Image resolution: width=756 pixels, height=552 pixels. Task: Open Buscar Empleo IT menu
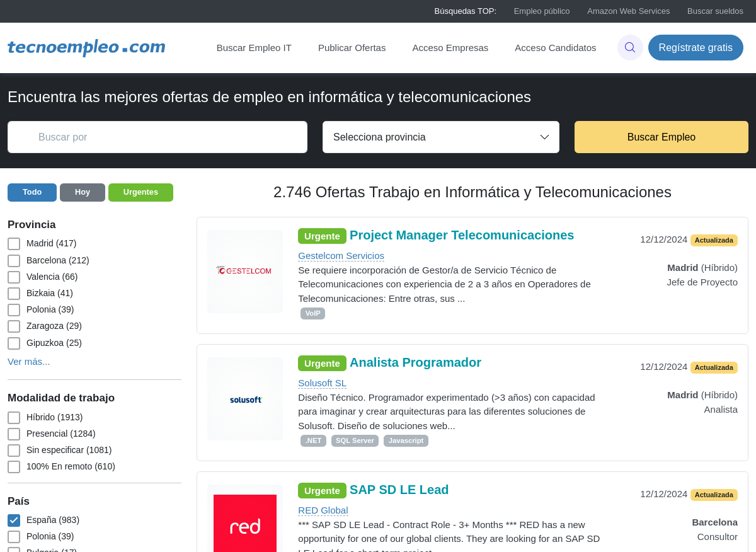(254, 48)
